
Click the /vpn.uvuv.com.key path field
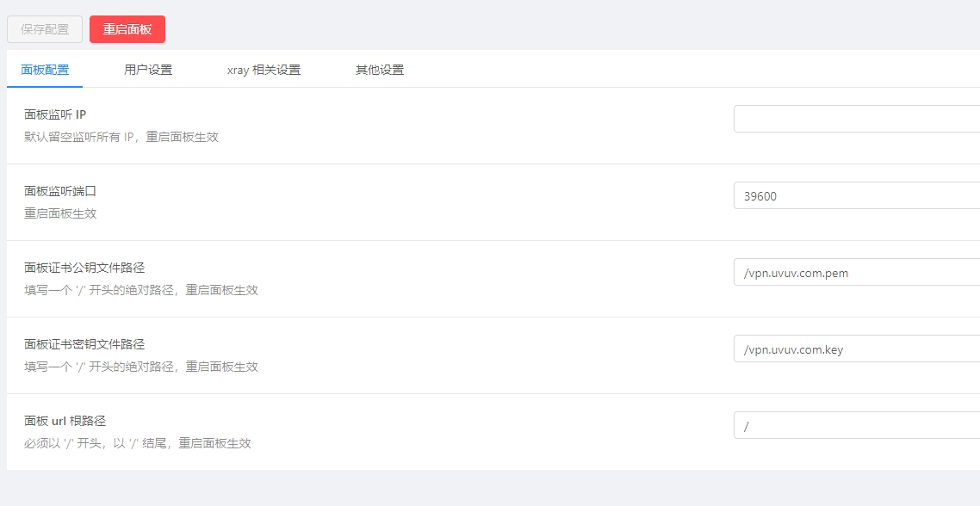[856, 349]
